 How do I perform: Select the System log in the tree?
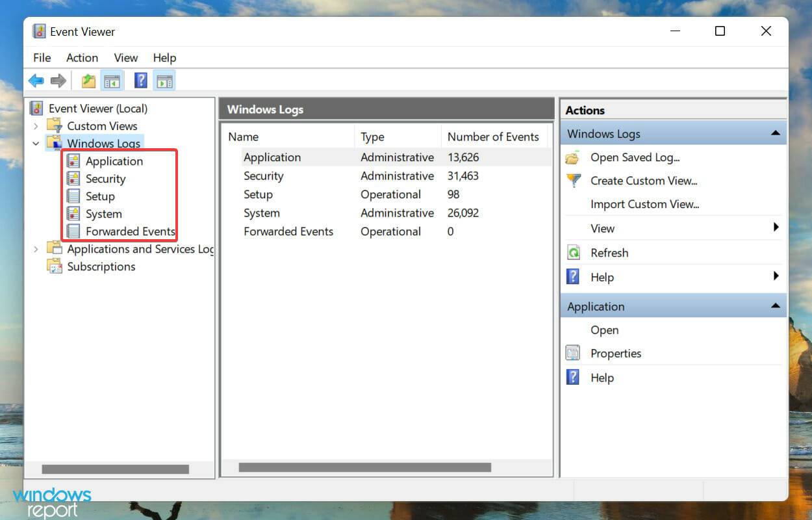104,213
